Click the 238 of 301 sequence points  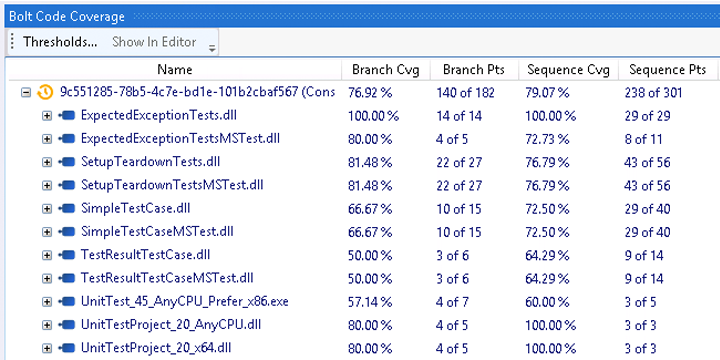pos(653,93)
